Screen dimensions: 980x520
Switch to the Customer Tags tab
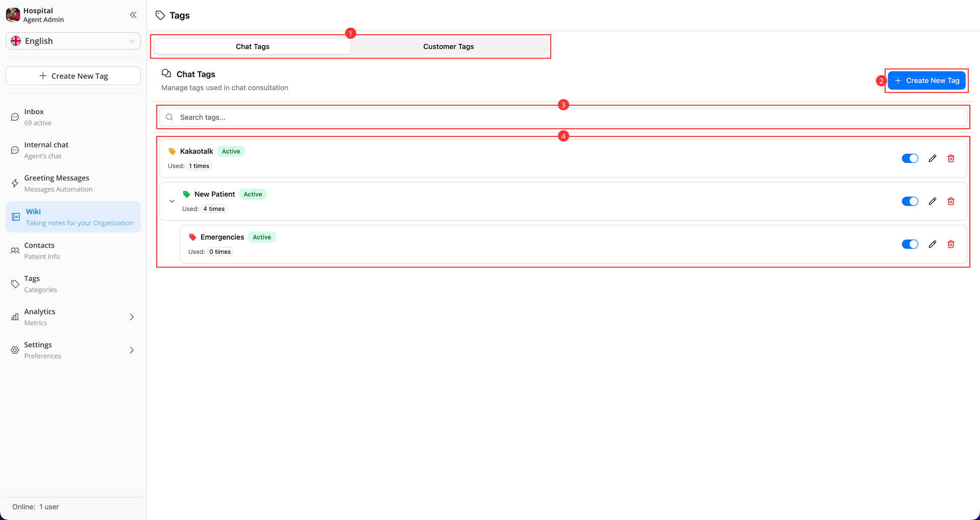[449, 46]
